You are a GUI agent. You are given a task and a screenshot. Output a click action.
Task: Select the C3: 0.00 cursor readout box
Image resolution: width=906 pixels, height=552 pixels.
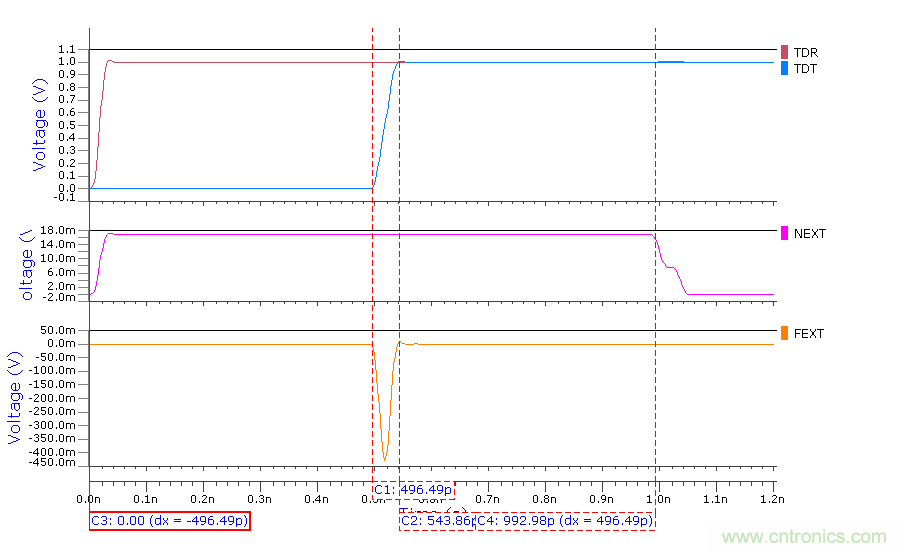(169, 521)
